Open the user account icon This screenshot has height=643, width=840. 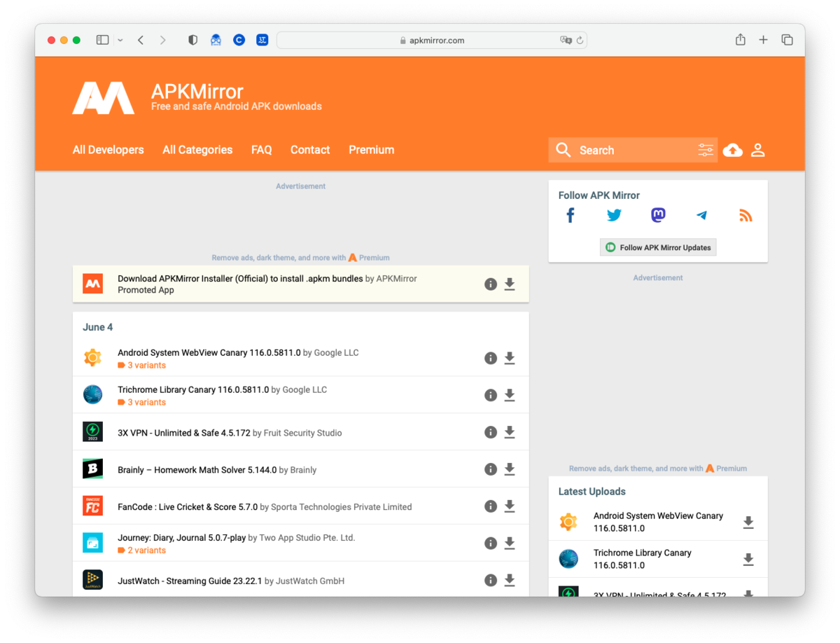tap(757, 150)
